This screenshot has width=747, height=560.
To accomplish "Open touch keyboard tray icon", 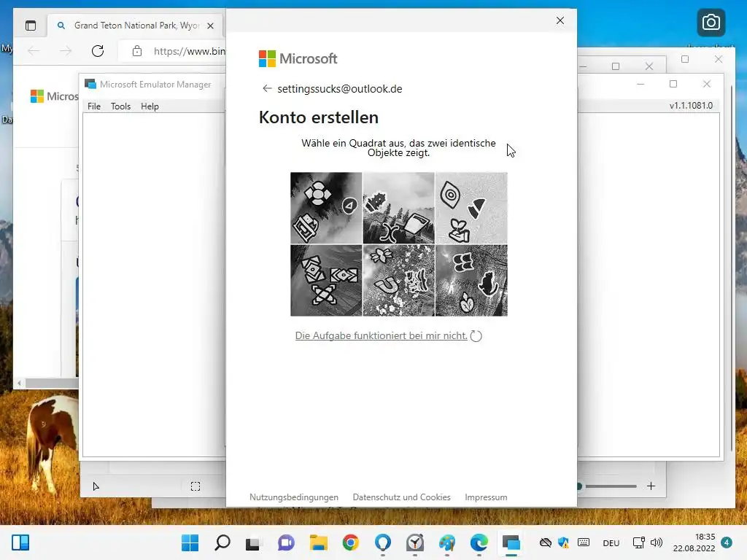I will (x=584, y=542).
